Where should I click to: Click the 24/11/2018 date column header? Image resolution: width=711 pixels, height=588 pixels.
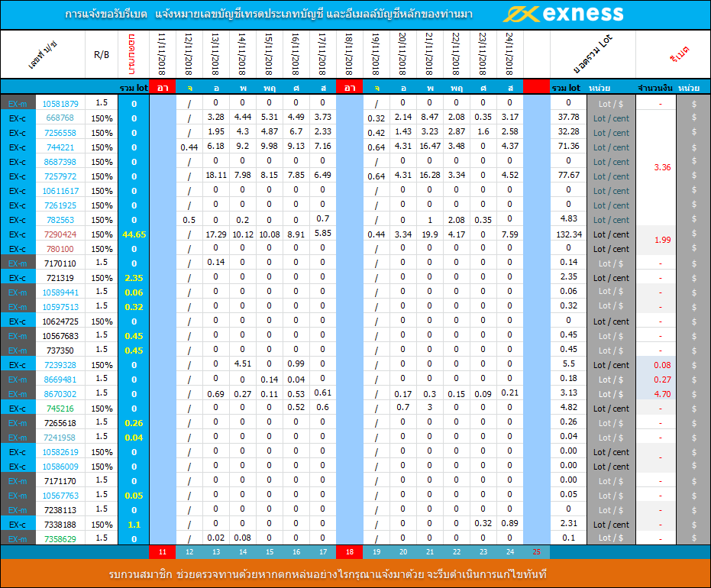pyautogui.click(x=509, y=54)
